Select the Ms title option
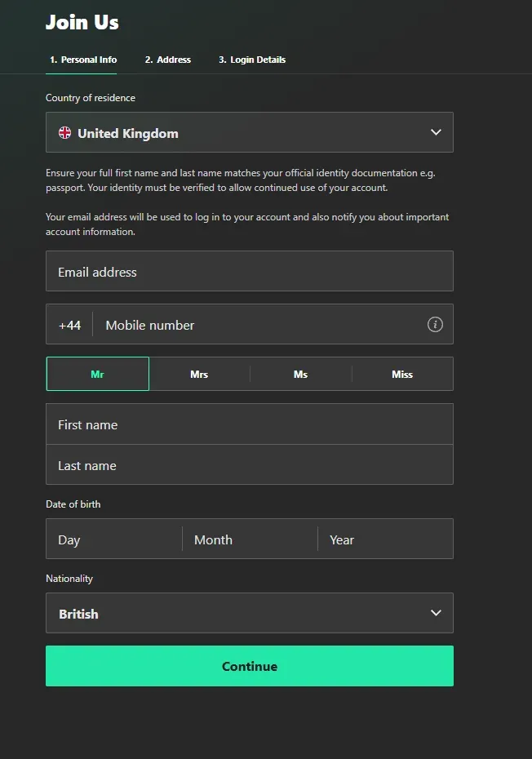Image resolution: width=532 pixels, height=759 pixels. [x=300, y=375]
